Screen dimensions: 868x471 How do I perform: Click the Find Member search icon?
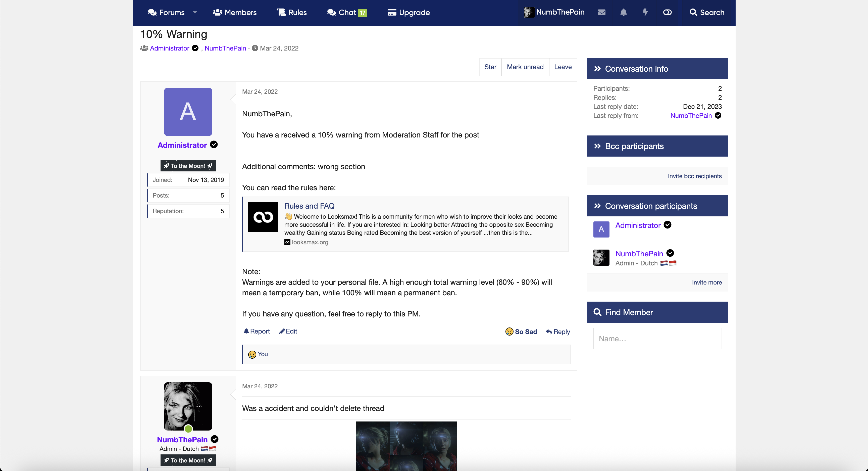[597, 312]
